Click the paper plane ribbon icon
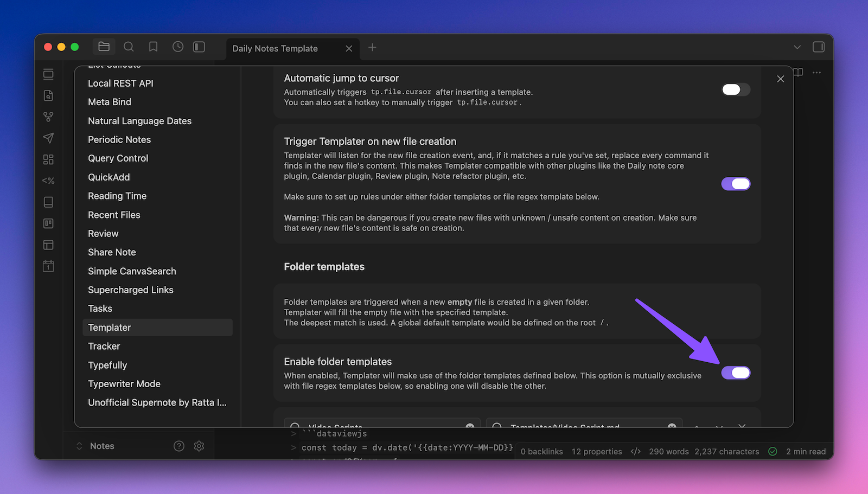This screenshot has width=868, height=494. pos(48,138)
